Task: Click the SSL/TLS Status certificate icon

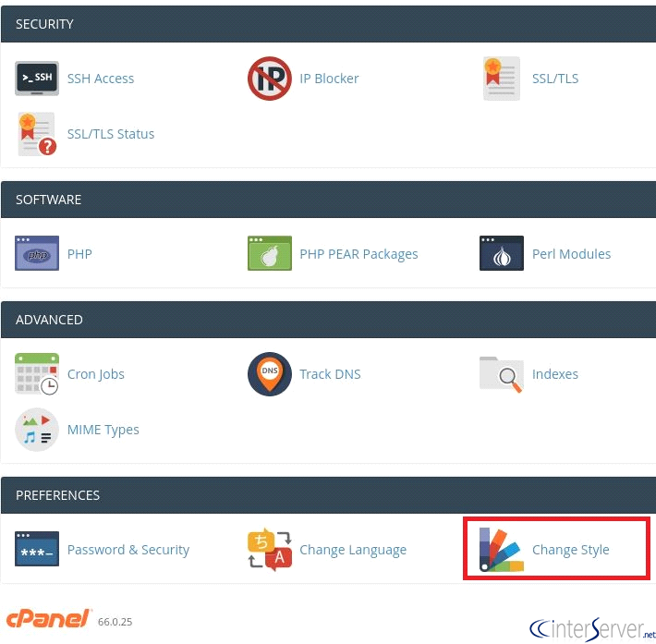Action: coord(37,134)
